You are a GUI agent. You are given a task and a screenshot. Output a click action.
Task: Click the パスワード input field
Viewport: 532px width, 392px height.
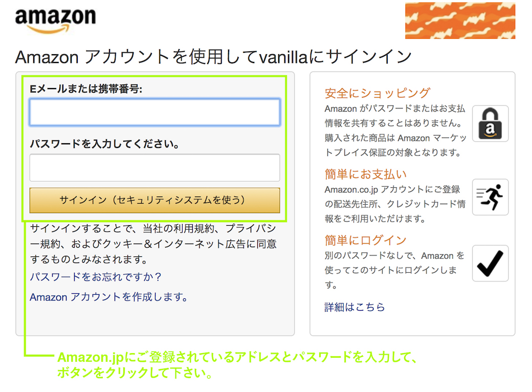(154, 168)
